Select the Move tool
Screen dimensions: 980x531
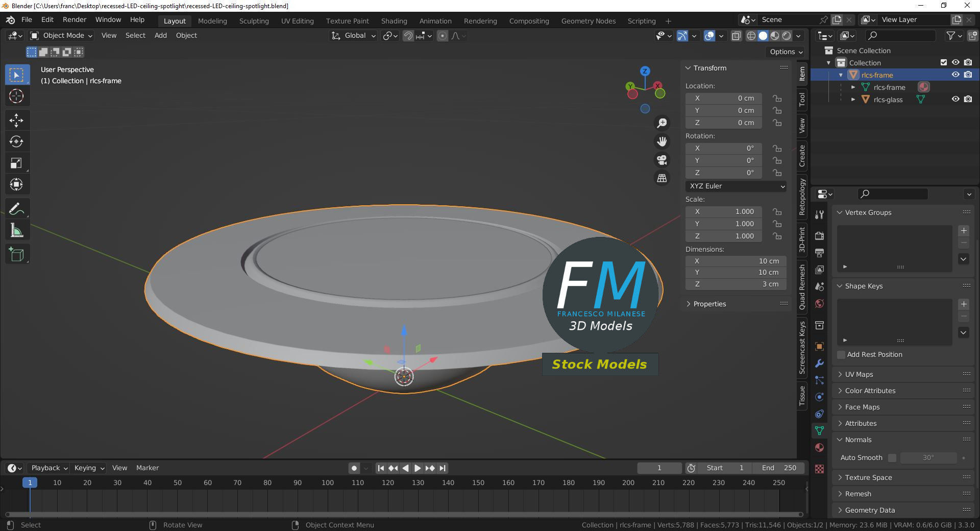[17, 120]
